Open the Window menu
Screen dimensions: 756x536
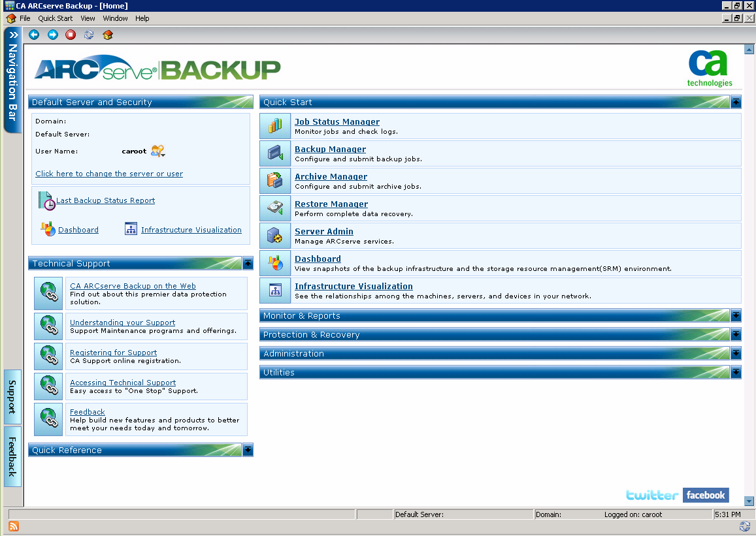pos(115,18)
